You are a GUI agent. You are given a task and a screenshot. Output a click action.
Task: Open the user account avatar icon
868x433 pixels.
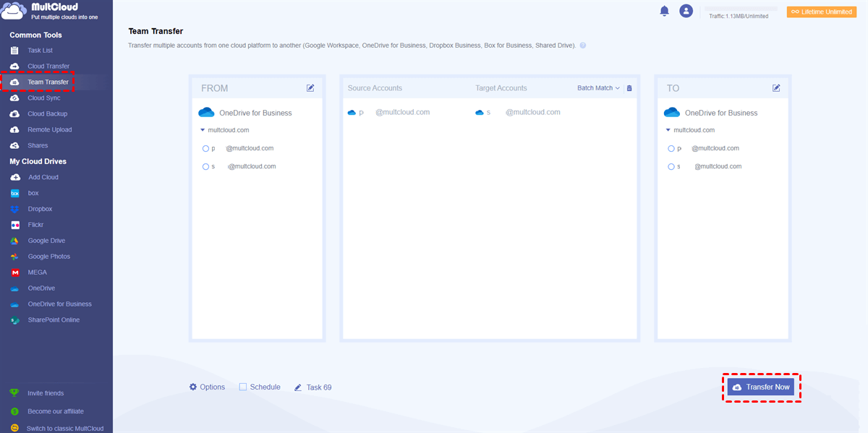[x=686, y=11]
